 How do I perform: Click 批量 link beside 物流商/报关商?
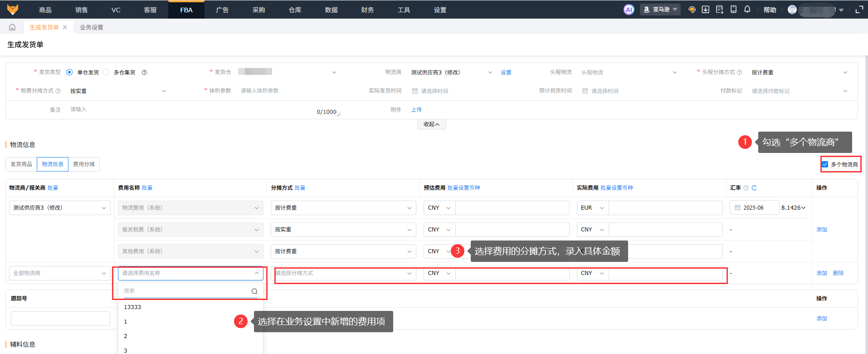tap(53, 188)
